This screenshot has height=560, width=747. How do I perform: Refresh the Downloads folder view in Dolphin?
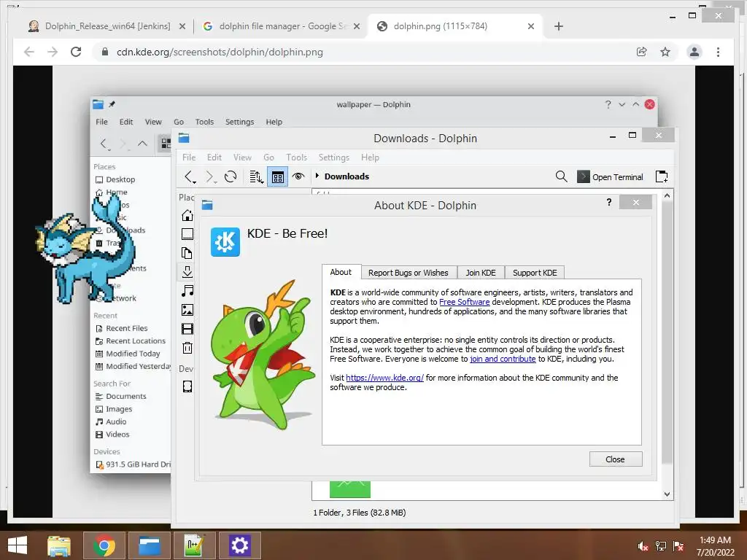point(231,176)
